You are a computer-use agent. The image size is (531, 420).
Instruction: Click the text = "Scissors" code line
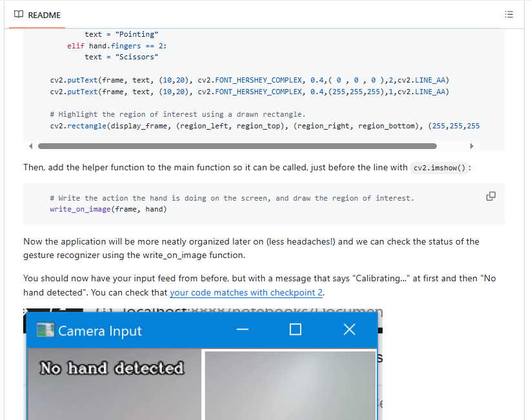(121, 57)
